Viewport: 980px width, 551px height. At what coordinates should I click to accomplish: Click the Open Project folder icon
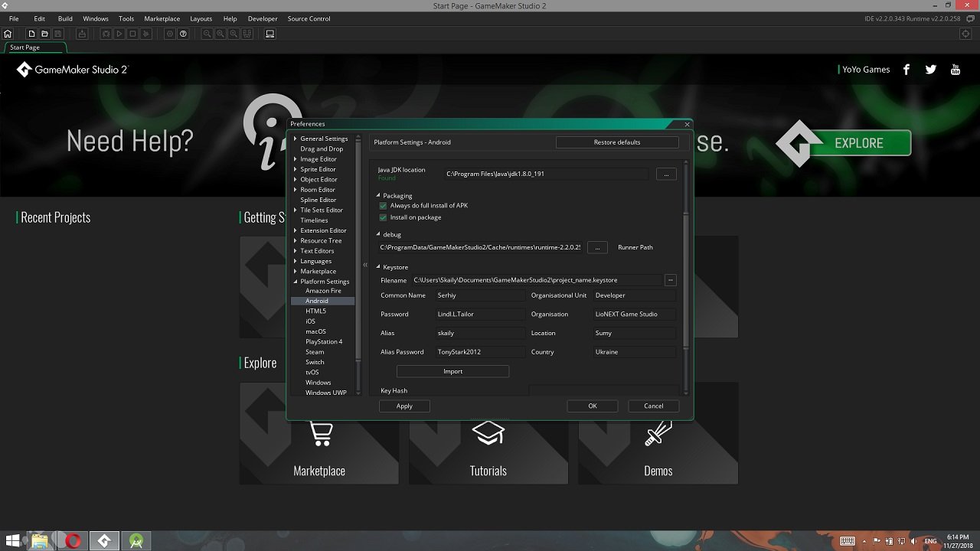pyautogui.click(x=44, y=34)
